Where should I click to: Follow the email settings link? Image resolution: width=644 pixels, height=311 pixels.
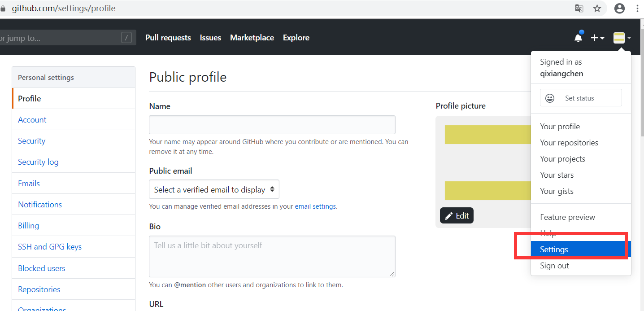tap(315, 206)
